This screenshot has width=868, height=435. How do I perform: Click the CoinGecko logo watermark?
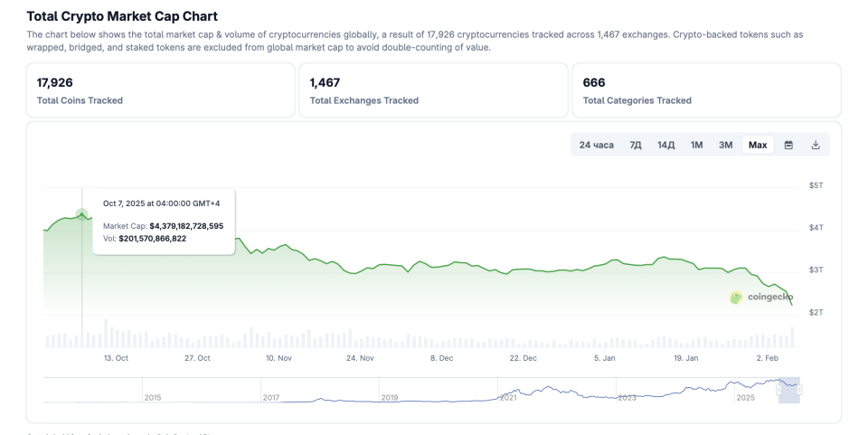761,297
